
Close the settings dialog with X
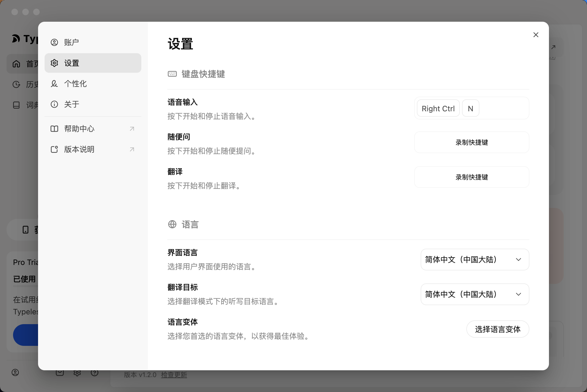point(536,35)
